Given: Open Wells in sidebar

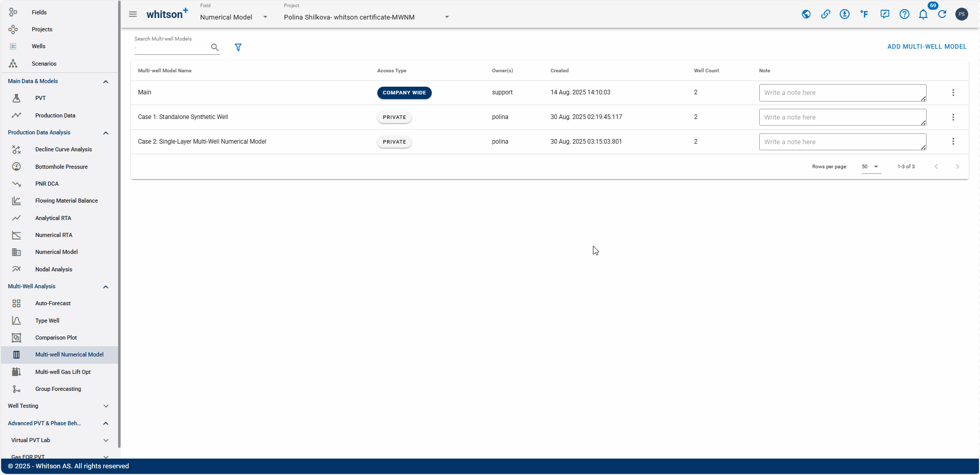Looking at the screenshot, I should click(x=39, y=47).
